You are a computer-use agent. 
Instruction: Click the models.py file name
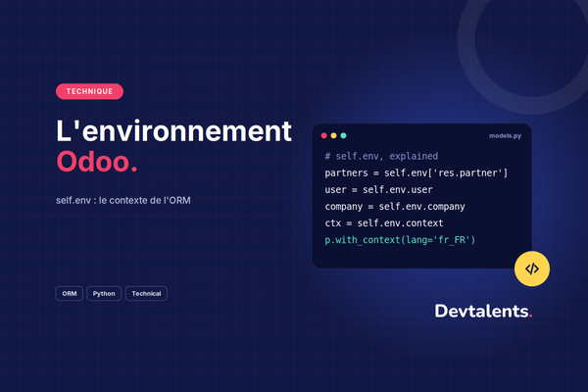click(x=505, y=136)
